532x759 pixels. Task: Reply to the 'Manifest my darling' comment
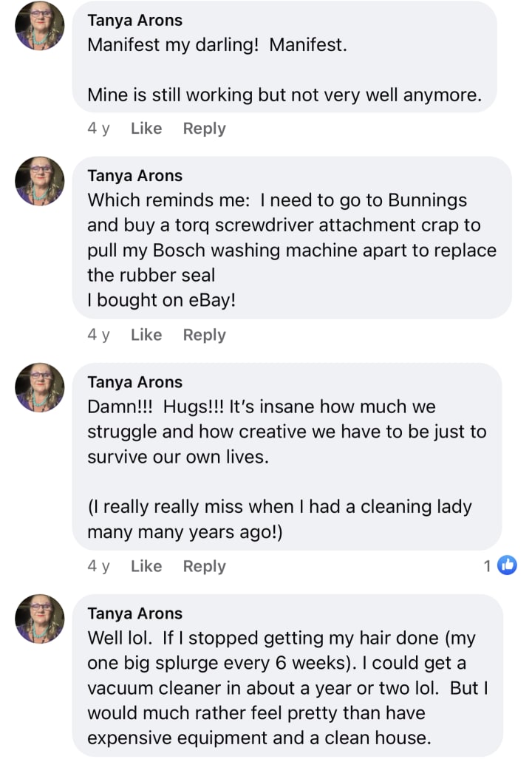click(204, 129)
